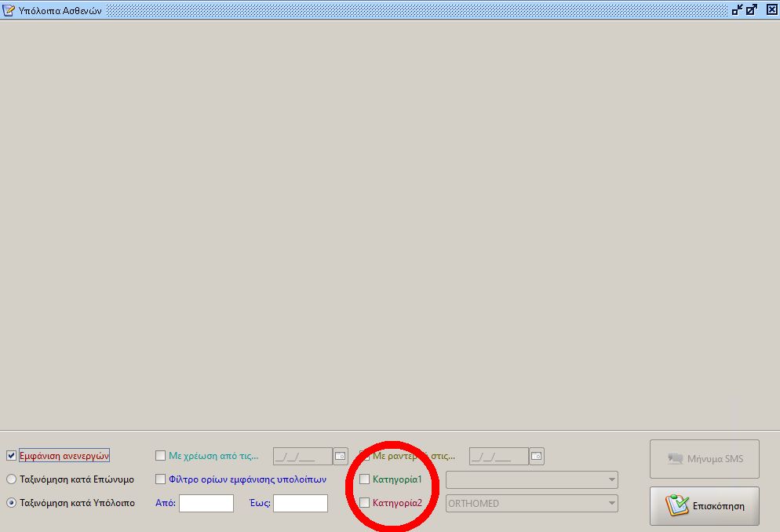Enable Φίλτρο ορίων εμφάνισης υπολοίπων checkbox

[161, 479]
